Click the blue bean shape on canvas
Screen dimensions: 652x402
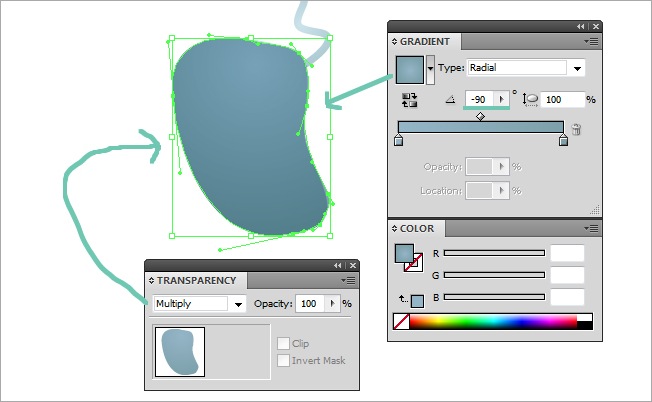(249, 137)
